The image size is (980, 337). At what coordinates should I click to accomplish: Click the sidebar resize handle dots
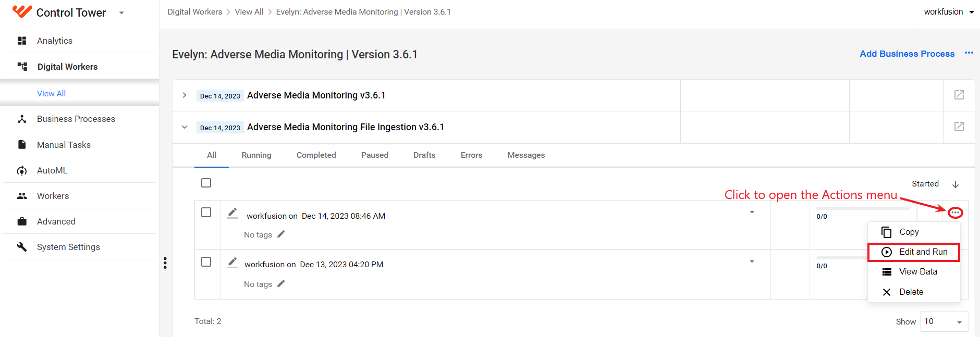coord(165,263)
